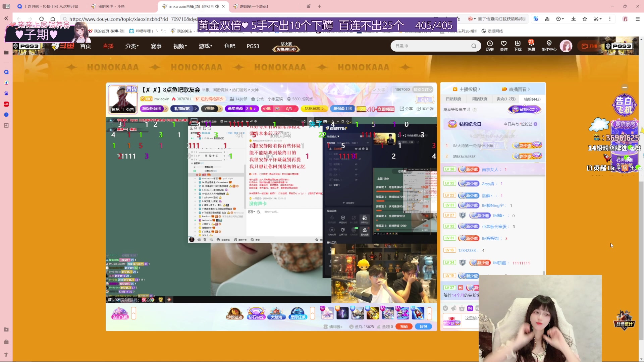
Task: Open the user avatar in Douyu header
Action: pyautogui.click(x=566, y=46)
